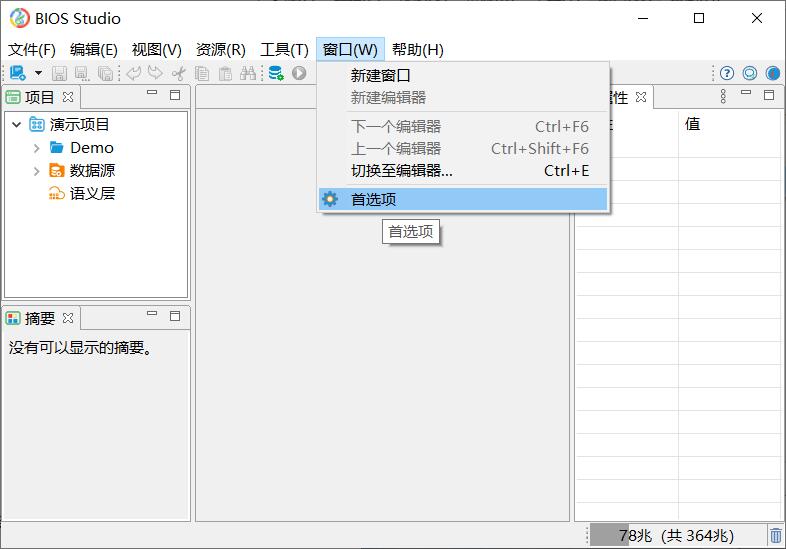The image size is (786, 549).
Task: Maximize the properties panel
Action: tap(769, 95)
